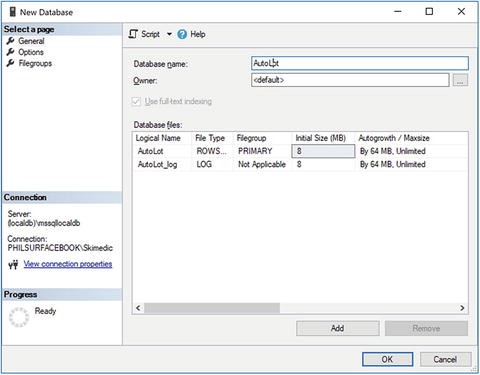Toggle Use full-text indexing checkbox
This screenshot has width=480, height=375.
click(136, 101)
